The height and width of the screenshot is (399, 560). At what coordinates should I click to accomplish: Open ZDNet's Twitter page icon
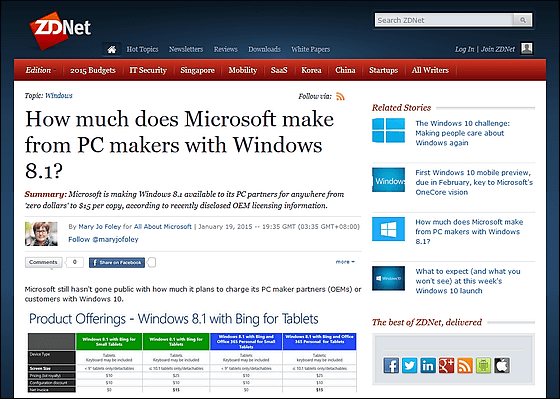410,365
